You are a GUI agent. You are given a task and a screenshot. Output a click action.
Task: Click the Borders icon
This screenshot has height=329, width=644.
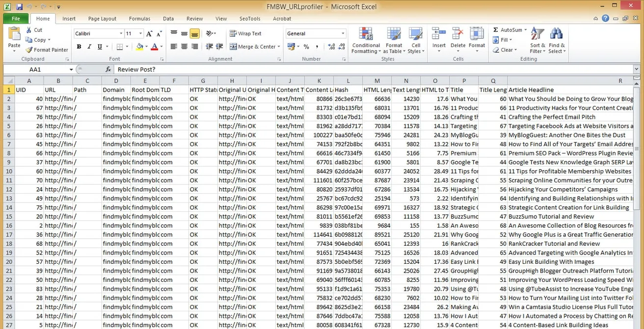point(119,47)
